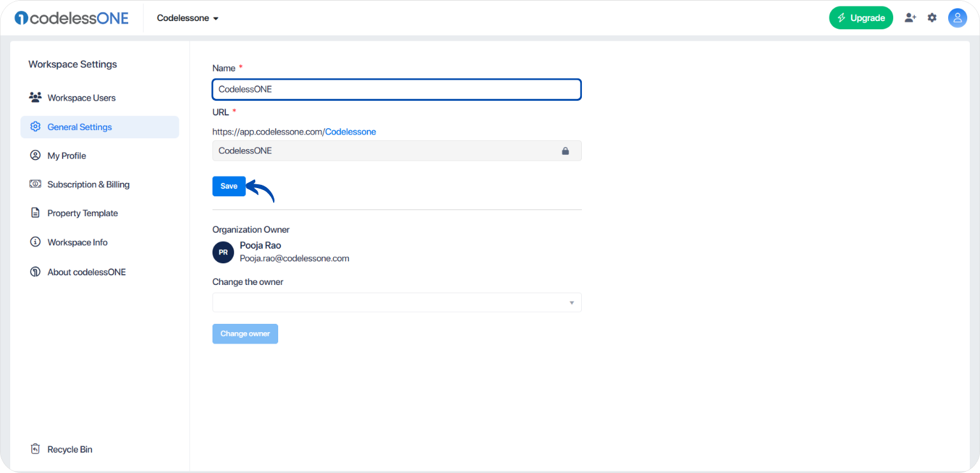The image size is (980, 473).
Task: Click the codelessONE logo
Action: [x=71, y=18]
